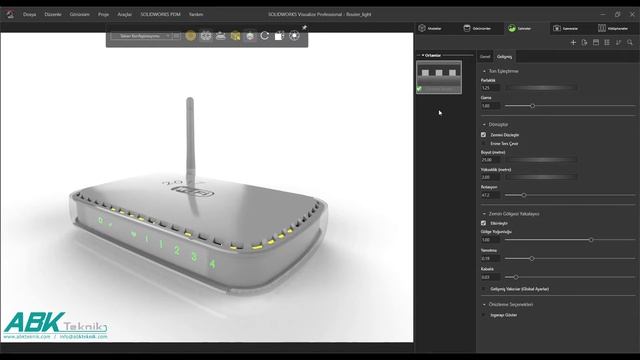Uncheck the Etkinleştir checkbox
This screenshot has width=640, height=360.
(x=484, y=223)
